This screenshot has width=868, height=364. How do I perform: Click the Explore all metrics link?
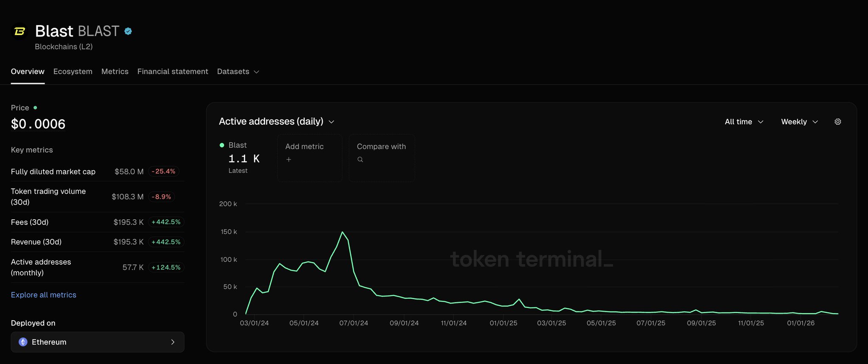point(44,295)
